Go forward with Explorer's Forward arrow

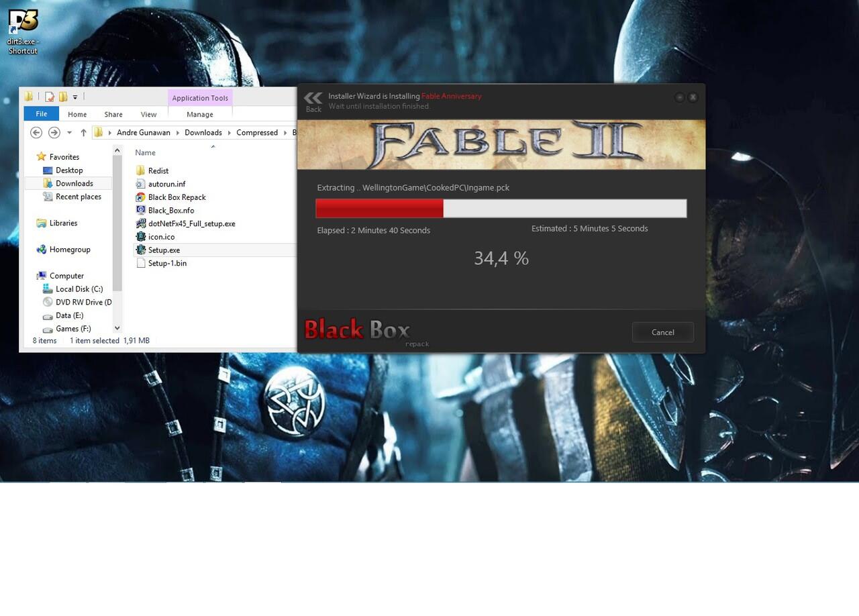coord(54,133)
